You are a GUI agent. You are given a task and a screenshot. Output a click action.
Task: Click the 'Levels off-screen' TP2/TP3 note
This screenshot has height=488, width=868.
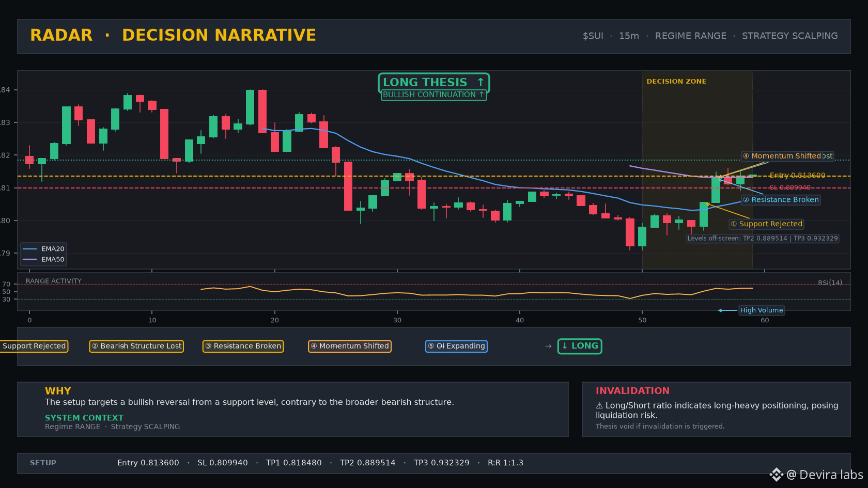763,239
